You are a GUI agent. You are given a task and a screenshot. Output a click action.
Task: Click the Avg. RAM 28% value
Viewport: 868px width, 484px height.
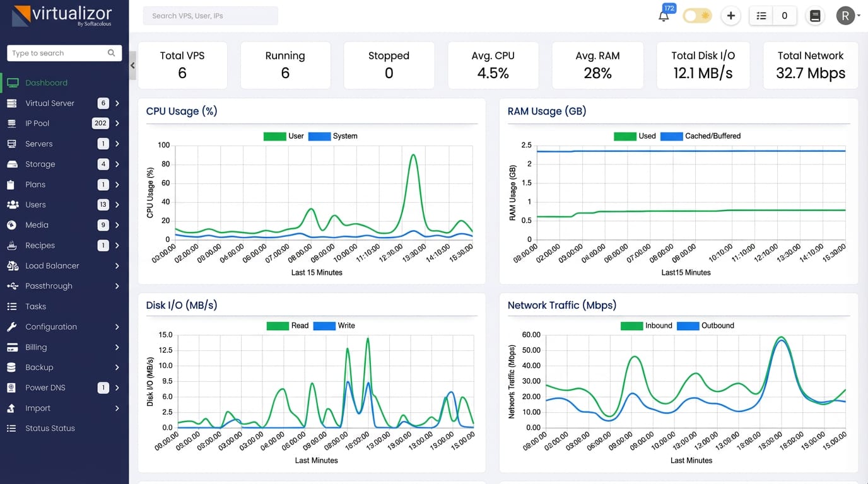[x=597, y=73]
